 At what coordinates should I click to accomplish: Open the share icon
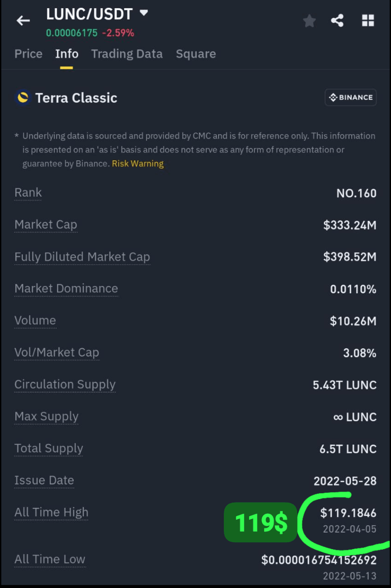pos(337,20)
